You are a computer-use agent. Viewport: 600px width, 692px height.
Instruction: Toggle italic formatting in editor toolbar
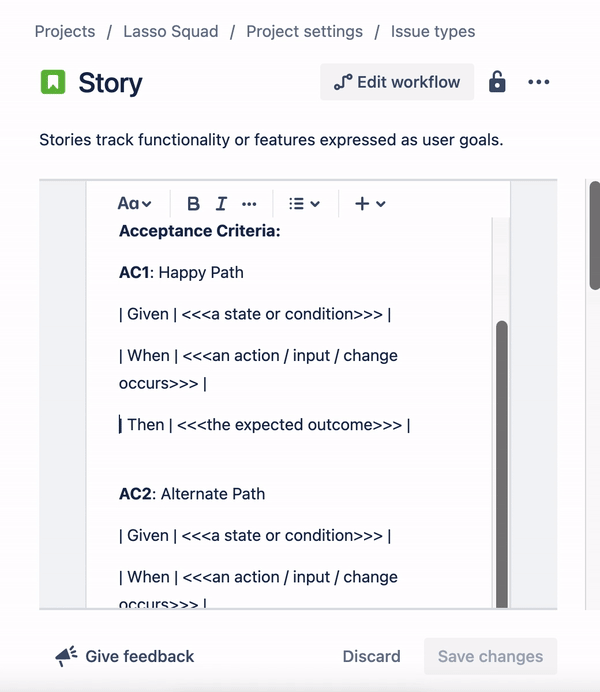point(221,204)
